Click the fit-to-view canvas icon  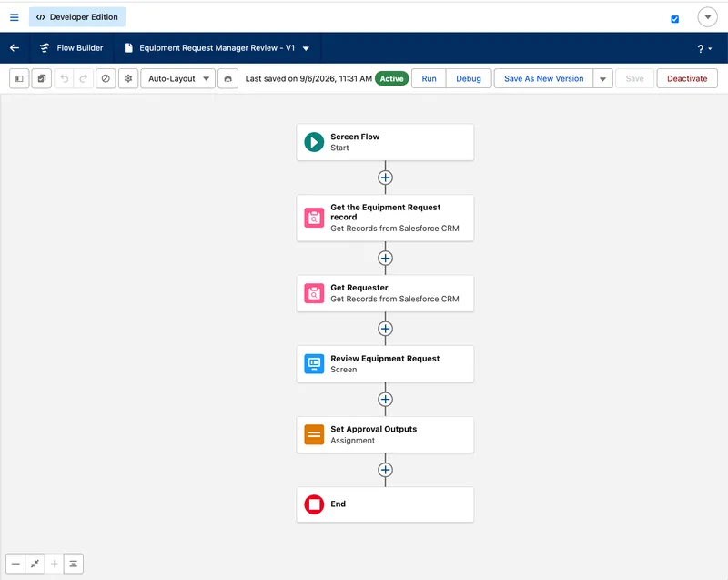pyautogui.click(x=35, y=564)
